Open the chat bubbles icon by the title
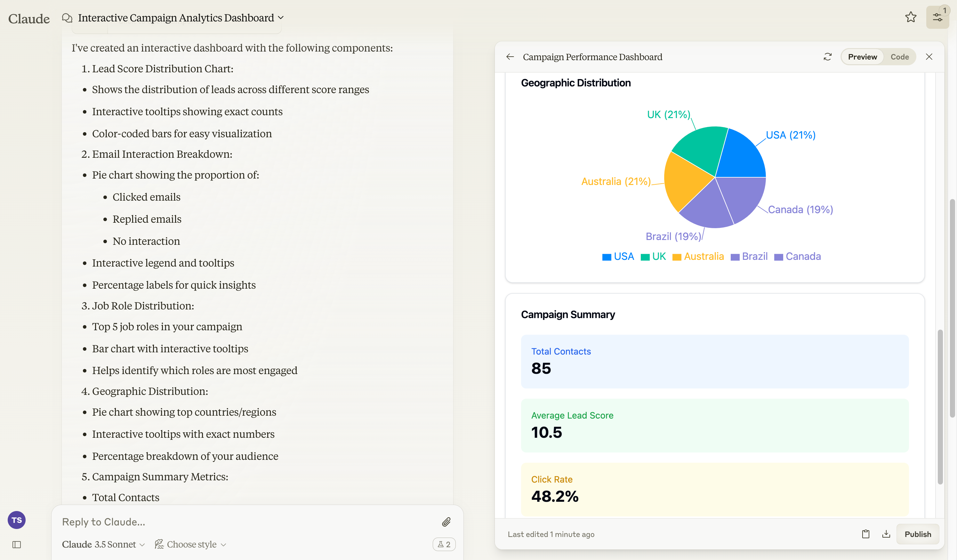Image resolution: width=957 pixels, height=560 pixels. [67, 18]
